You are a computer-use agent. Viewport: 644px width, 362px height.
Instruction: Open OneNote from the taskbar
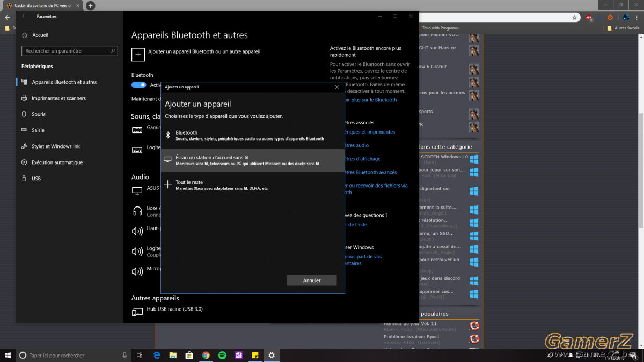coord(239,355)
